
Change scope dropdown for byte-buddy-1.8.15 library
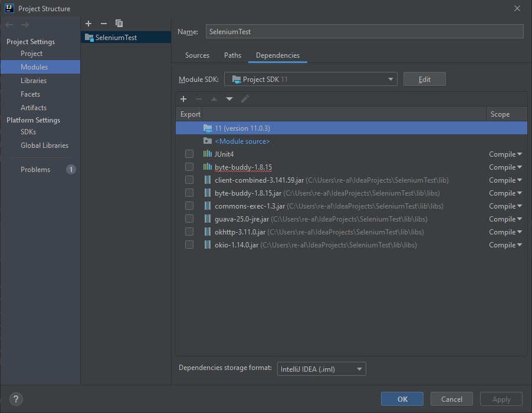click(x=505, y=167)
